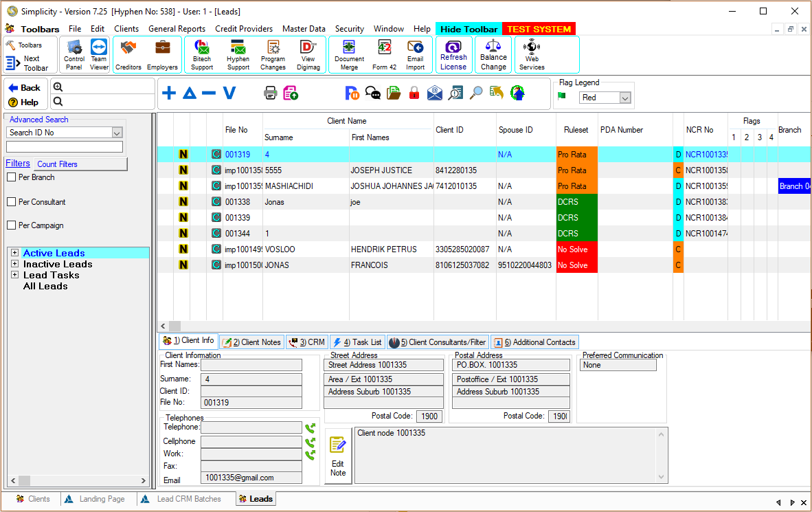Open View Digimag
This screenshot has width=812, height=512.
point(308,54)
